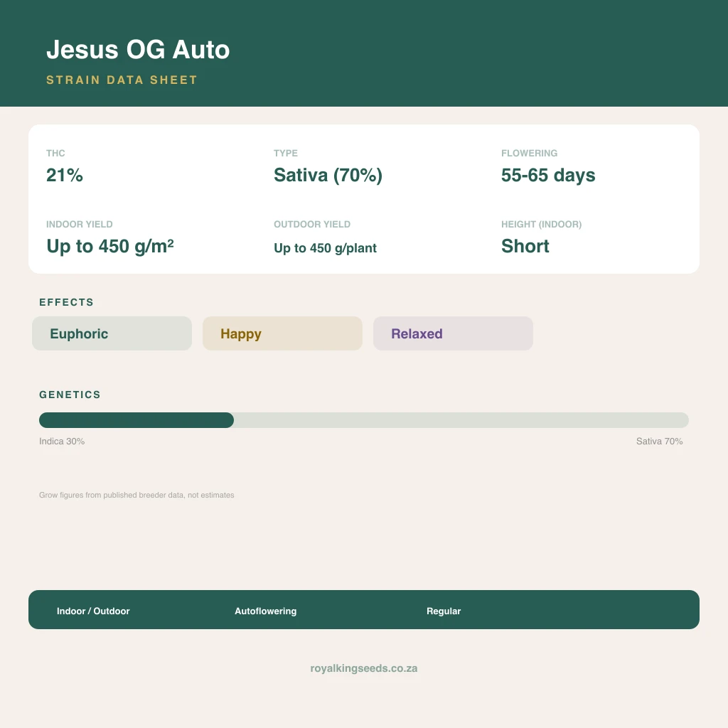Select the Euphoric effect tag

(112, 333)
